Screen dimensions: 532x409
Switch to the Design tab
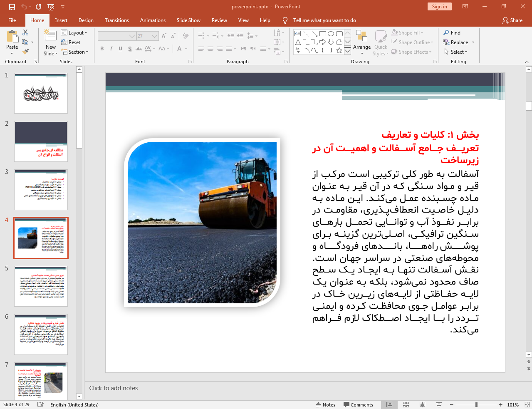pyautogui.click(x=86, y=20)
